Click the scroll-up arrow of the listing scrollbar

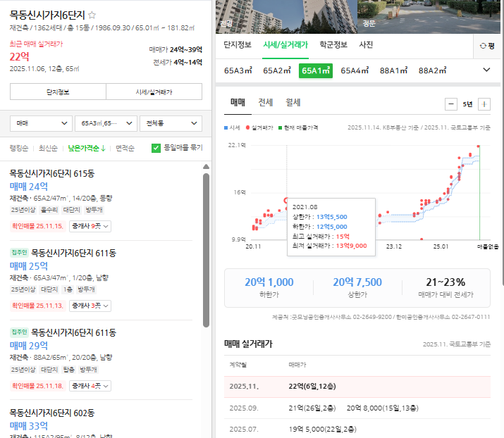[206, 167]
